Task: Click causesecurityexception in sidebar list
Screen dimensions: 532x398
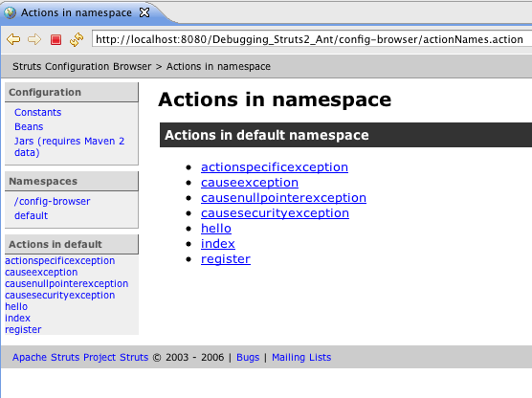Action: coord(59,295)
